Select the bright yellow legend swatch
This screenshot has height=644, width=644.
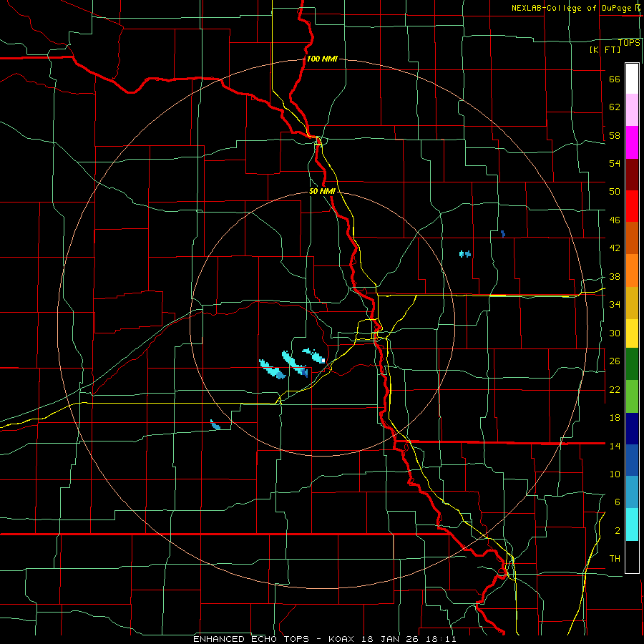[632, 333]
